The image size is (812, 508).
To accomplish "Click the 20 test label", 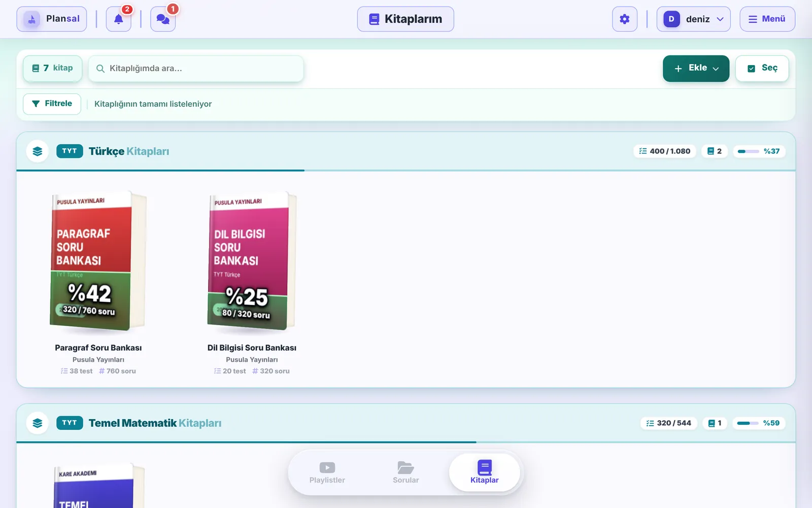I will [x=230, y=371].
